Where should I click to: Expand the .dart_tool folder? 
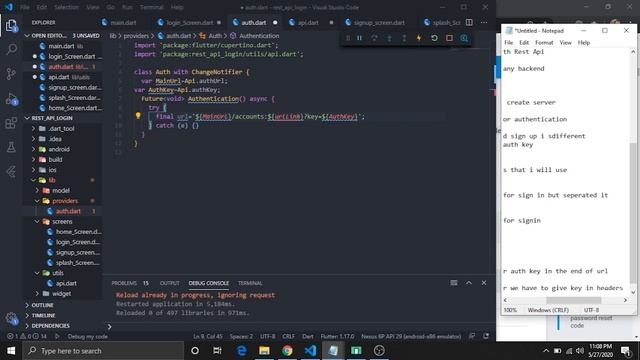[33, 129]
